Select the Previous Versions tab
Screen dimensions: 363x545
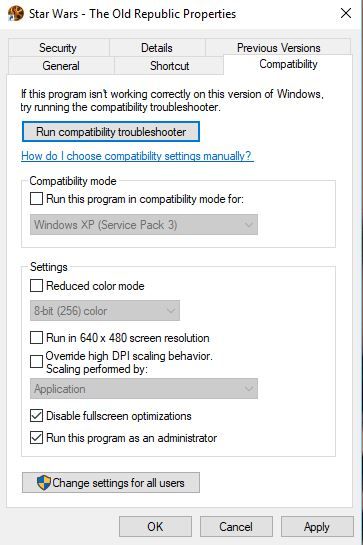pyautogui.click(x=279, y=48)
